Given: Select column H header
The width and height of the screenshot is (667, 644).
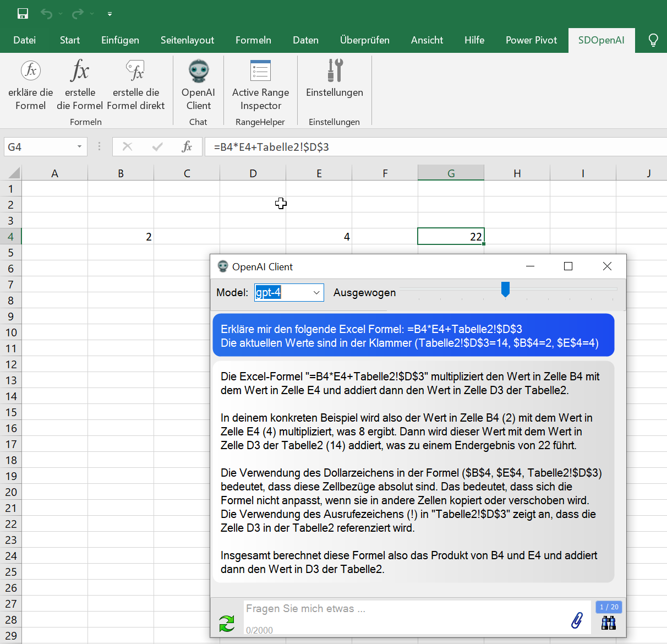Looking at the screenshot, I should click(x=517, y=173).
